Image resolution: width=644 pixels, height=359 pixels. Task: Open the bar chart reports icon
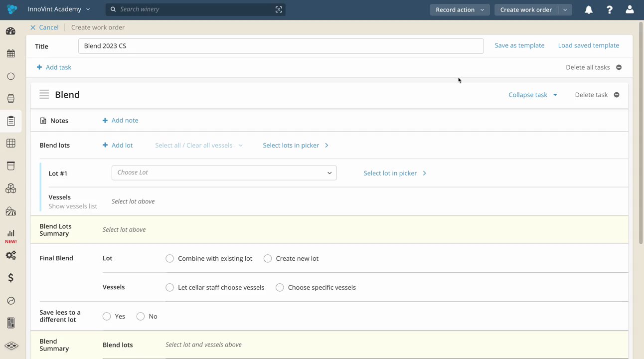[x=10, y=233]
